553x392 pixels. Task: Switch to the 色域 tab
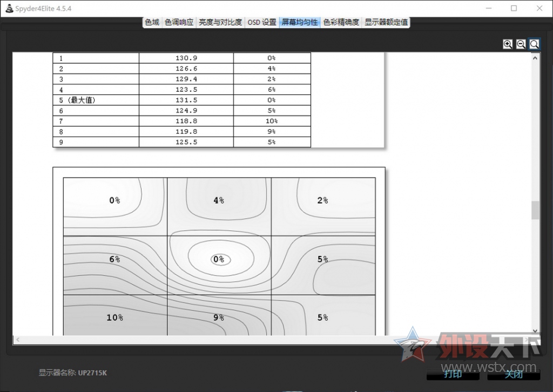click(x=152, y=22)
